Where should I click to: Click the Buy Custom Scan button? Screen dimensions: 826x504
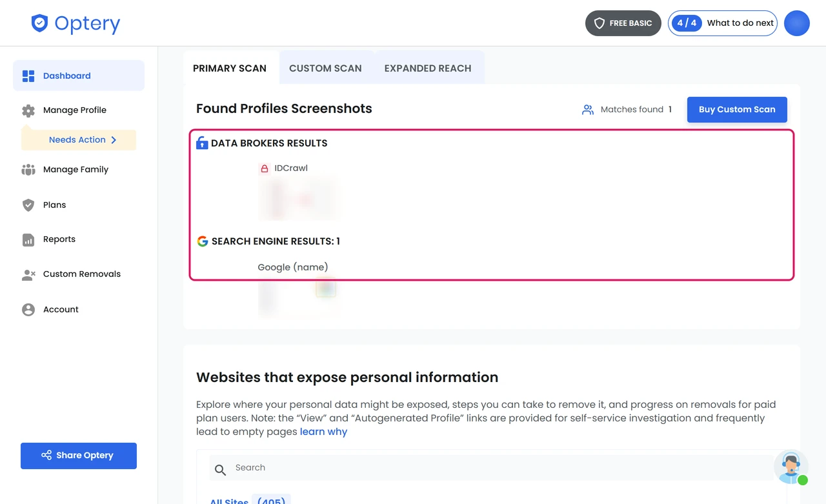pyautogui.click(x=737, y=110)
